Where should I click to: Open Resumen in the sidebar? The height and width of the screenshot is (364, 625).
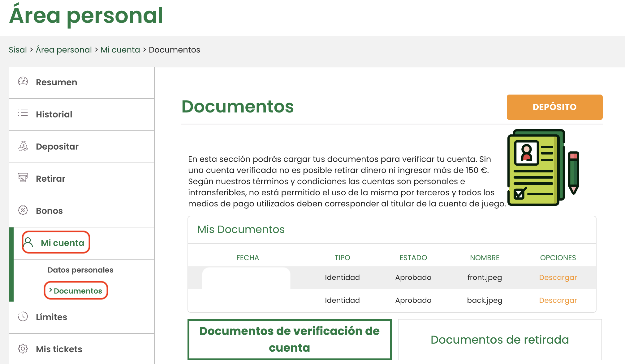tap(82, 83)
